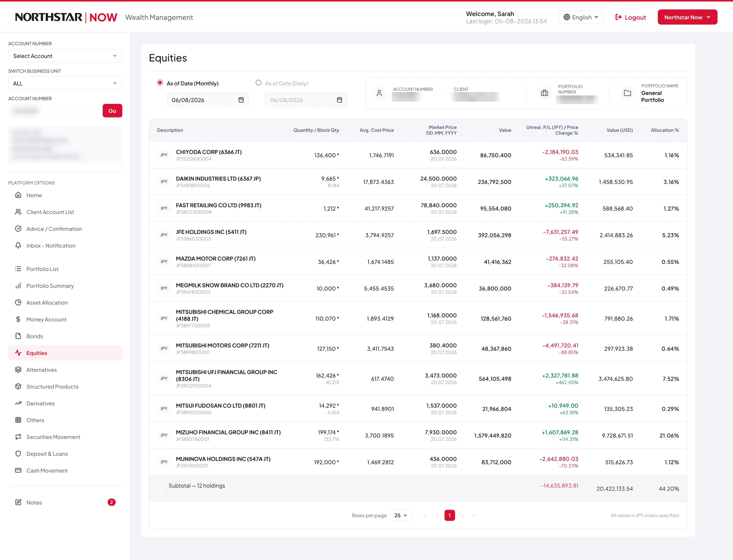Screen dimensions: 733x560
Task: Open Asset Allocation in sidebar
Action: 47,303
